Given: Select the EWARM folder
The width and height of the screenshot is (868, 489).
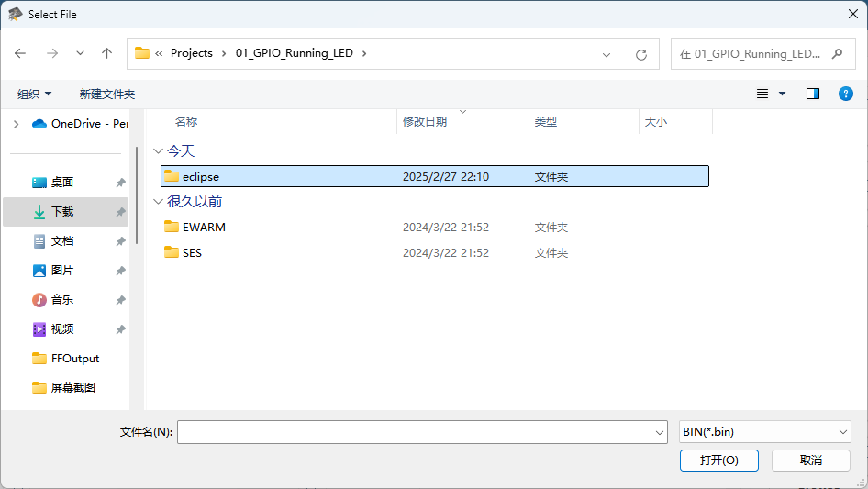Looking at the screenshot, I should [x=203, y=227].
